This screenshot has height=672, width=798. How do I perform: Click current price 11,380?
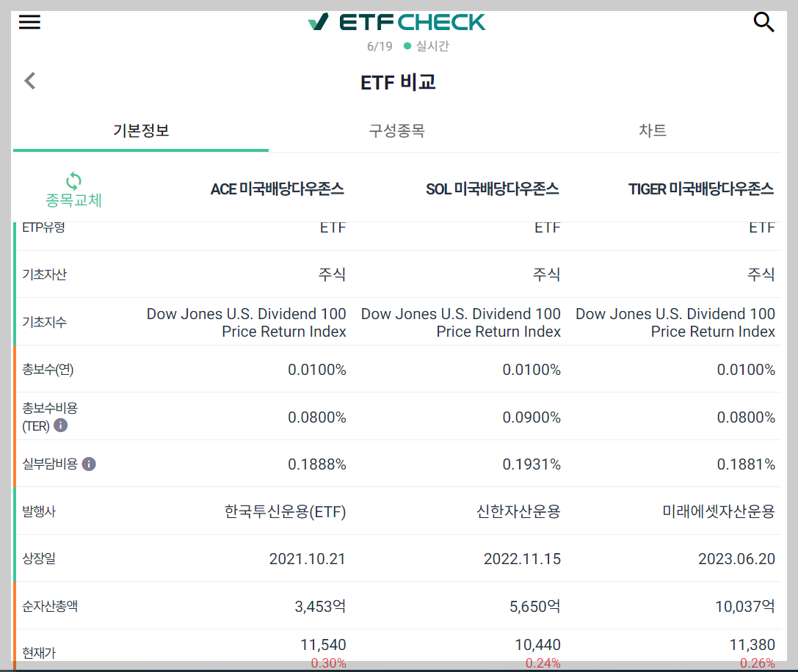point(752,645)
